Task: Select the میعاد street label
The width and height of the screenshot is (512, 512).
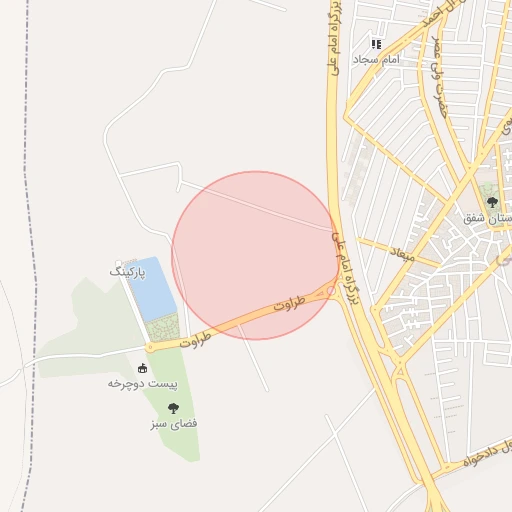Action: point(403,254)
